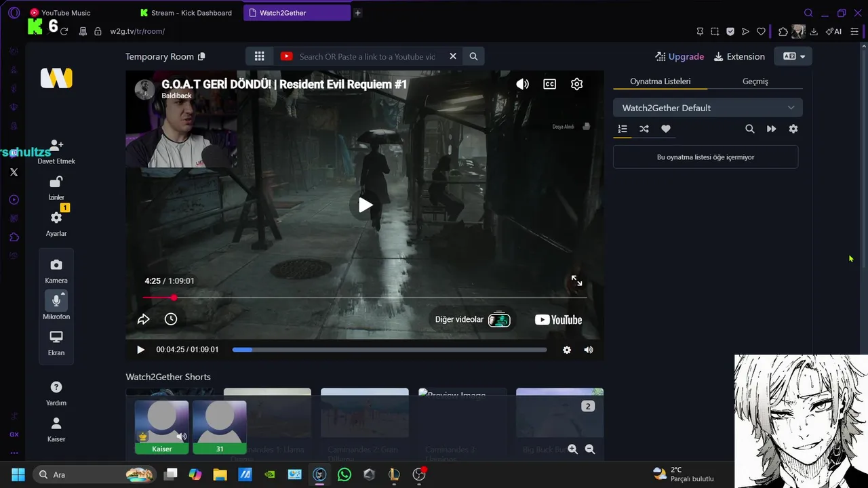Switch to Geçmiş history tab
Screen dimensions: 868x488
pyautogui.click(x=755, y=81)
